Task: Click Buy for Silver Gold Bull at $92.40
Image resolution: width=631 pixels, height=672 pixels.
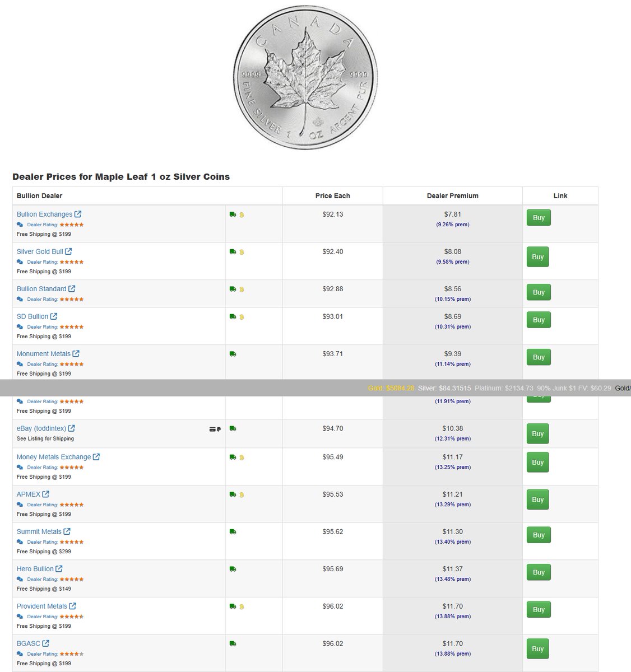Action: click(x=538, y=257)
